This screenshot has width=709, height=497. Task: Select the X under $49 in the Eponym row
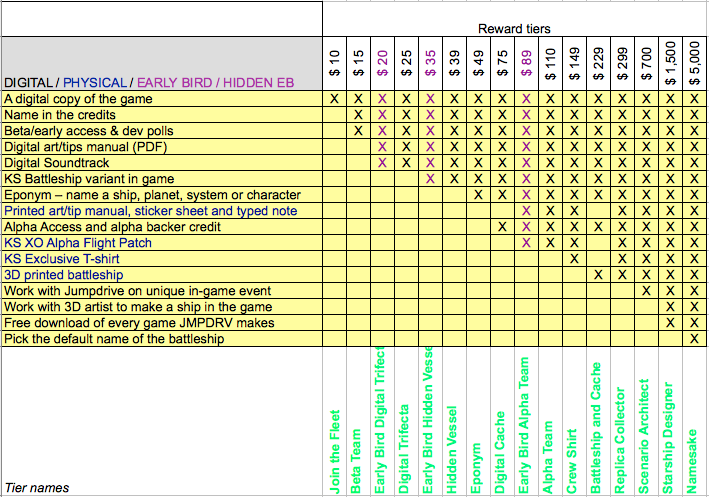(x=478, y=195)
